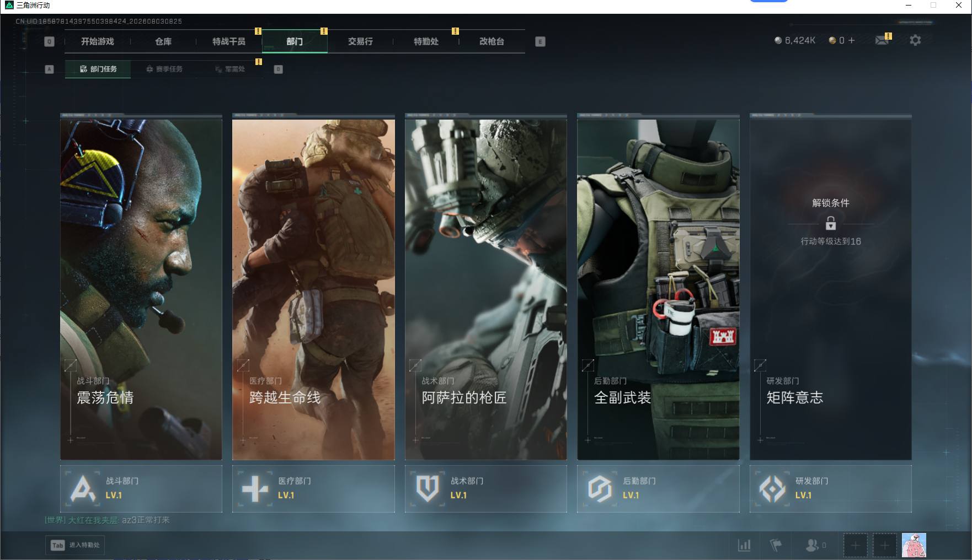The height and width of the screenshot is (560, 972).
Task: Open the 战斗部门 level panel icon
Action: click(83, 488)
